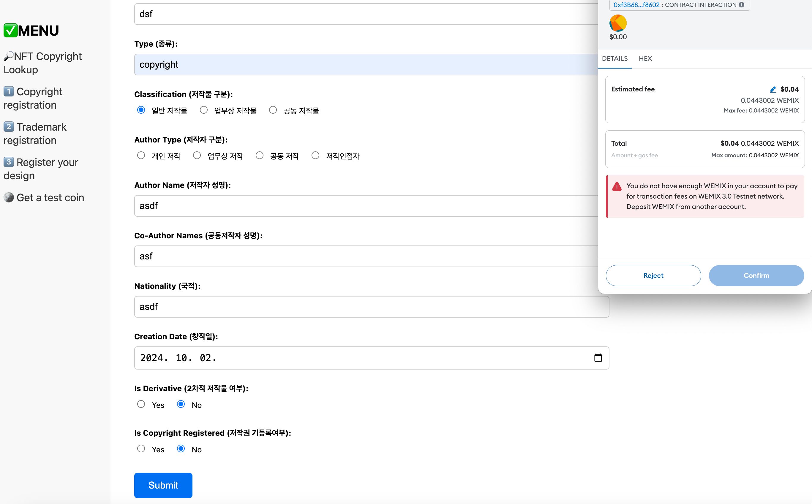Select 일반 저작물 classification radio
The width and height of the screenshot is (812, 504).
[141, 110]
